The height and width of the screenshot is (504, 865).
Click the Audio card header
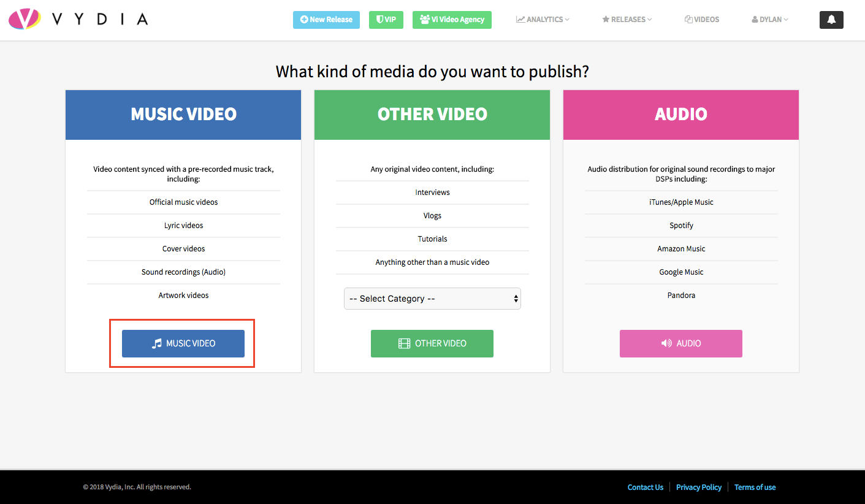coord(681,115)
